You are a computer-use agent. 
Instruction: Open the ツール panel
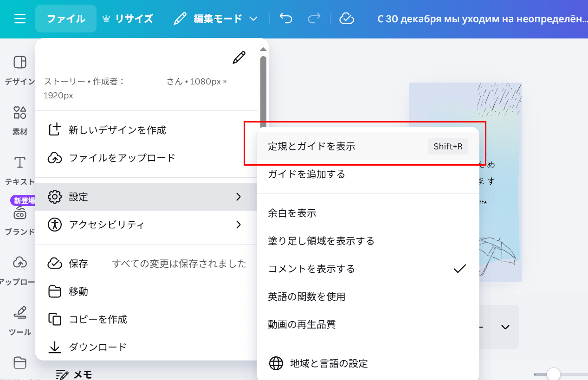pos(20,321)
